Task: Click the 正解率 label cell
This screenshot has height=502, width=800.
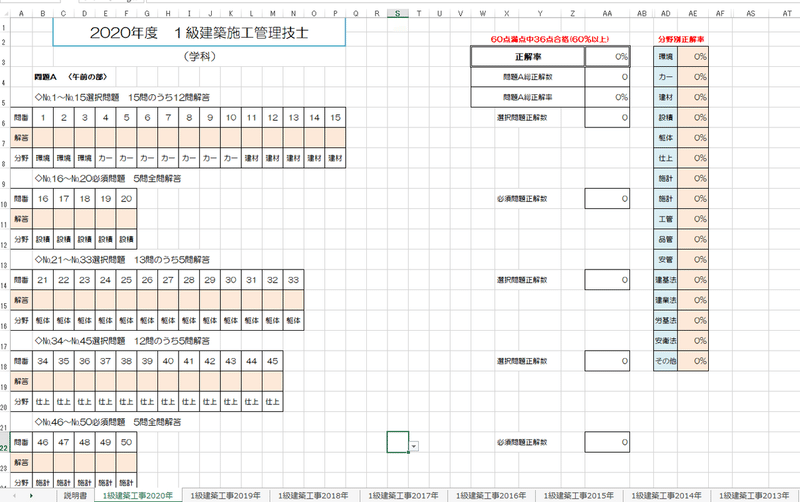Action: [528, 57]
